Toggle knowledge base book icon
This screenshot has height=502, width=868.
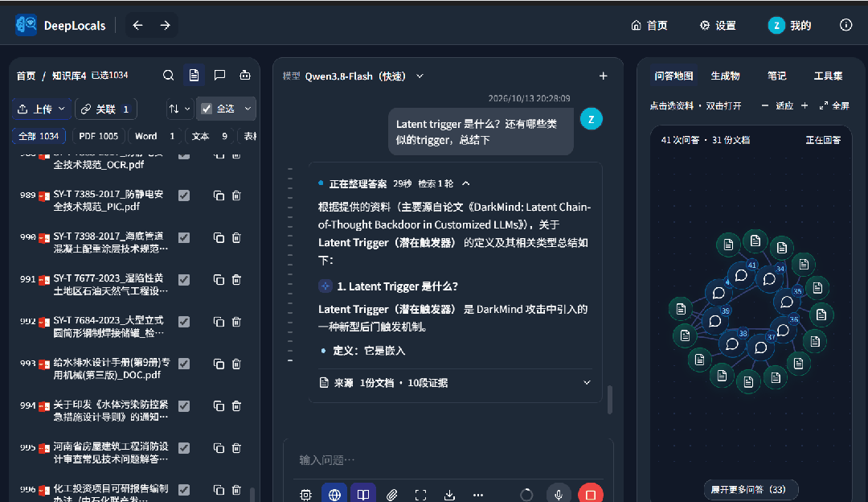[363, 494]
